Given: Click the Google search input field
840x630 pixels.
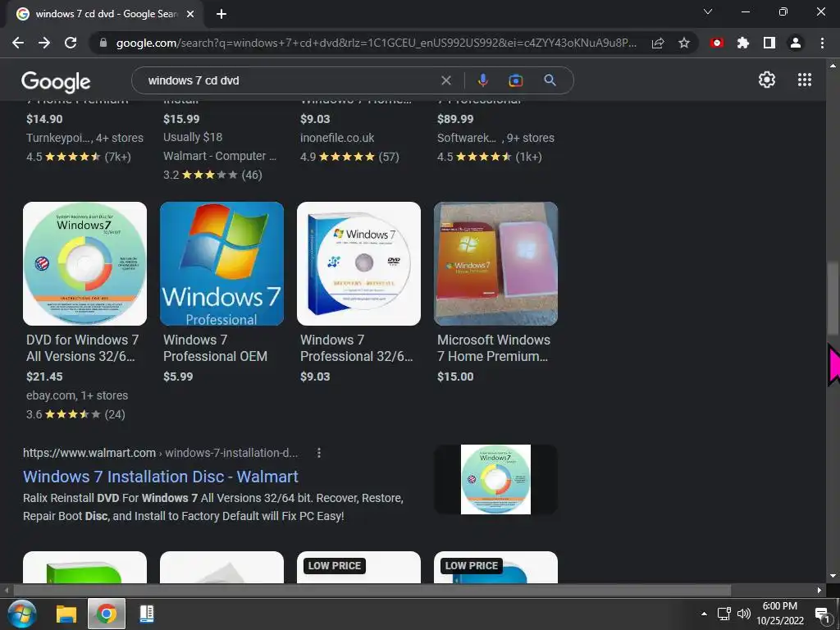Looking at the screenshot, I should point(291,80).
